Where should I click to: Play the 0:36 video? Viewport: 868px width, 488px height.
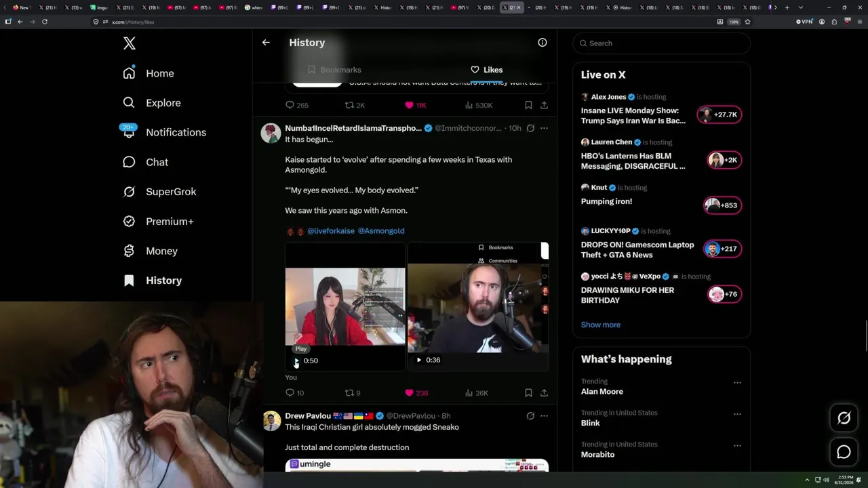click(418, 360)
